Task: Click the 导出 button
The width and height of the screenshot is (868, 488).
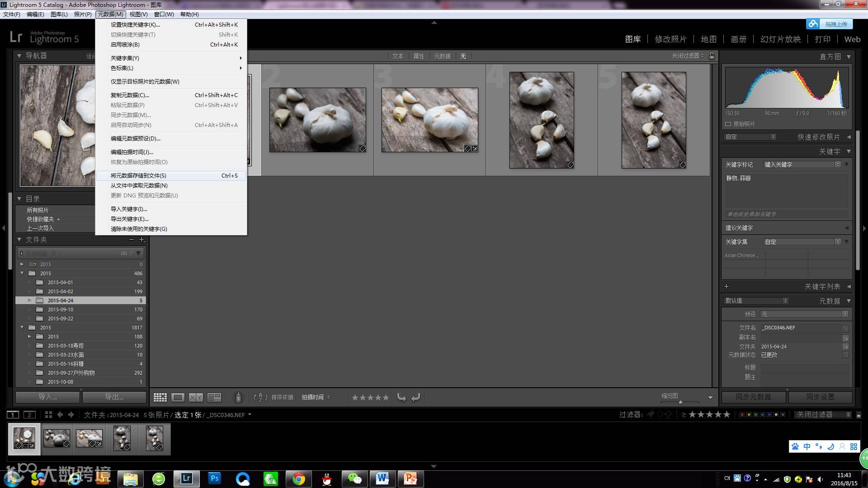Action: coord(114,397)
